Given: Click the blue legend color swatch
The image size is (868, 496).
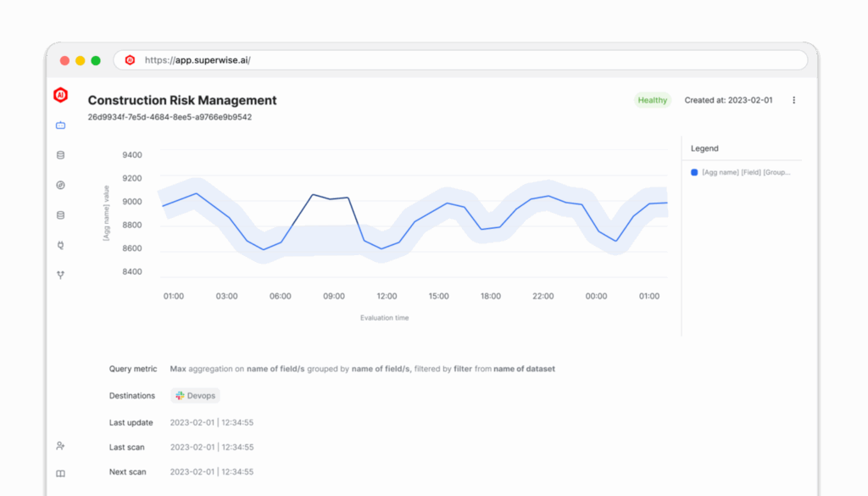Looking at the screenshot, I should point(694,172).
